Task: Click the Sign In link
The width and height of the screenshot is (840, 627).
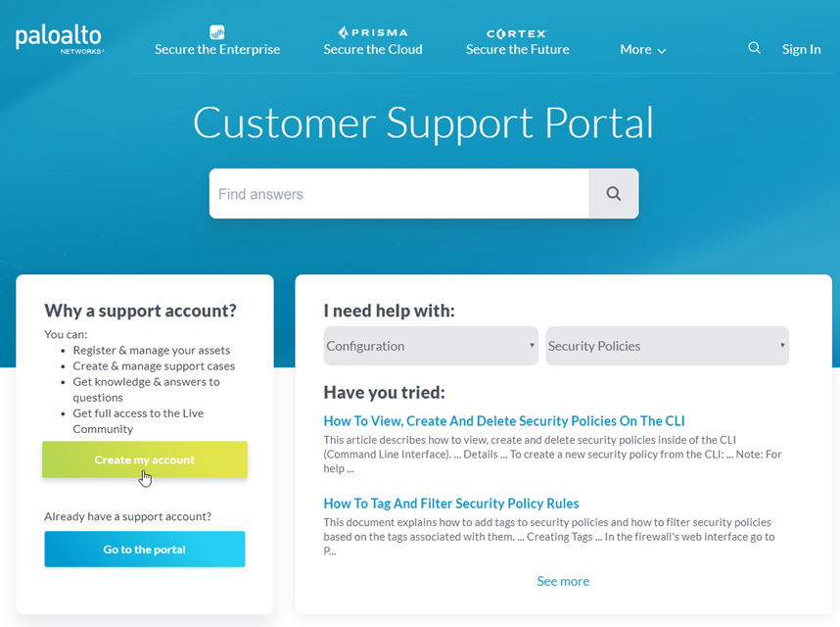Action: pyautogui.click(x=801, y=49)
